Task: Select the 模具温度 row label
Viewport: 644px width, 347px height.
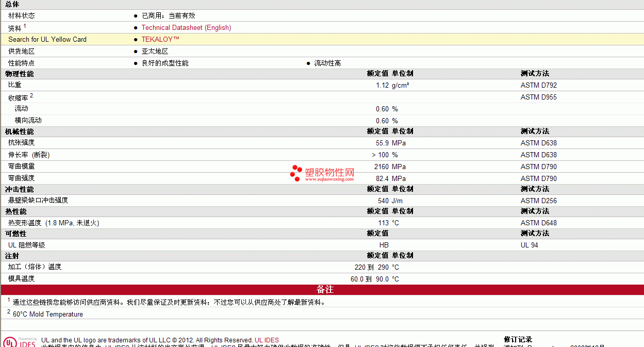Action: pyautogui.click(x=22, y=279)
